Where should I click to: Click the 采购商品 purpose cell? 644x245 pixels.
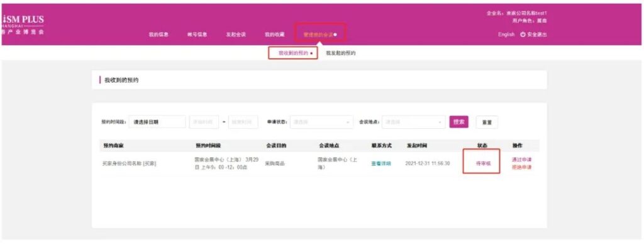[275, 163]
